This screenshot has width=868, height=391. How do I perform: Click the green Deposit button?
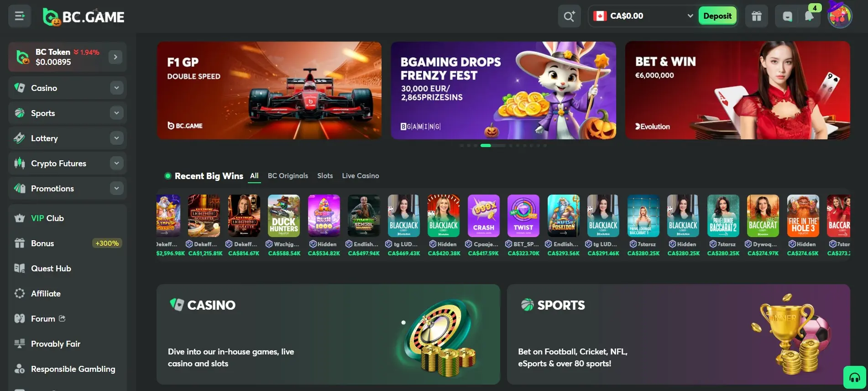coord(717,16)
